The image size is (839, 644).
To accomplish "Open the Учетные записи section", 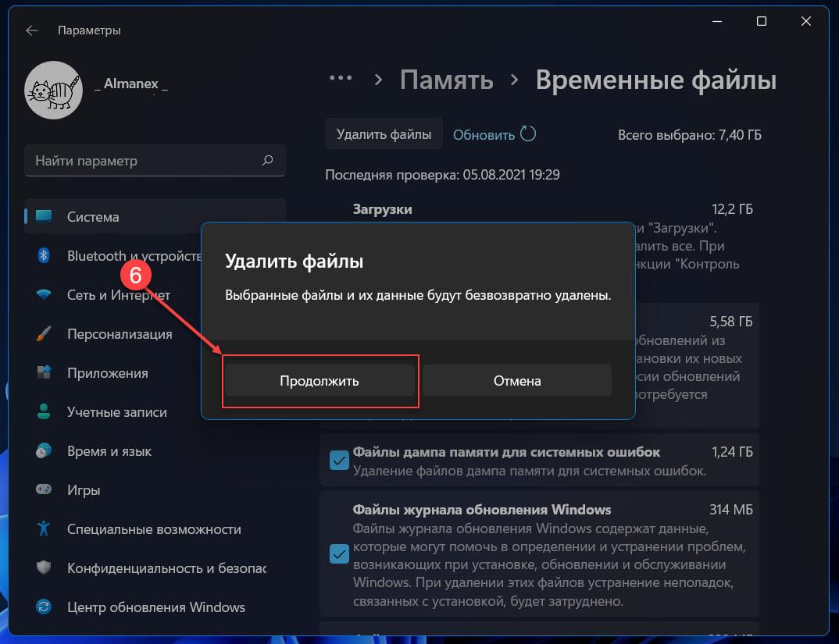I will [113, 412].
